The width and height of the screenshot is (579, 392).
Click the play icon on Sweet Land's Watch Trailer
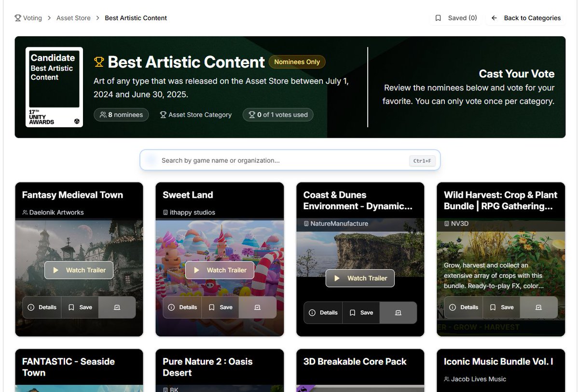pyautogui.click(x=198, y=270)
